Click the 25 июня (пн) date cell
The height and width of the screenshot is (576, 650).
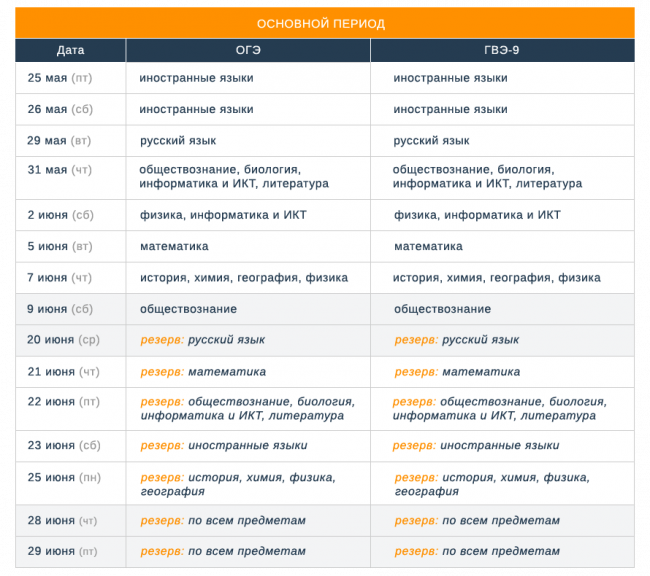[64, 478]
